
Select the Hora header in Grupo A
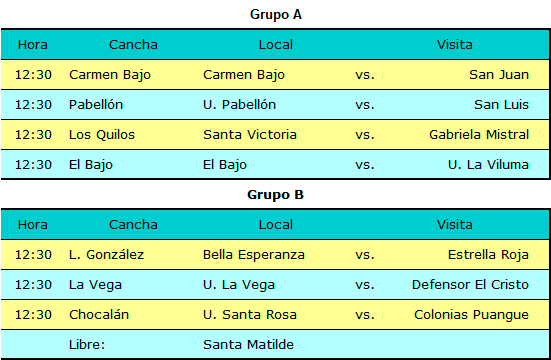tap(33, 45)
